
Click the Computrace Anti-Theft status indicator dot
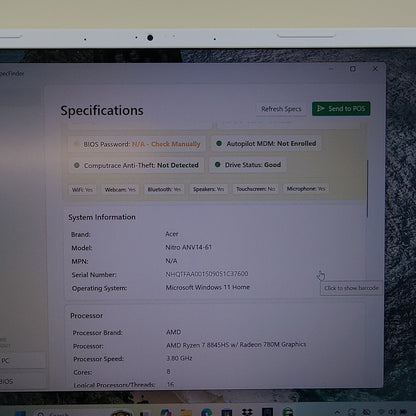(77, 165)
